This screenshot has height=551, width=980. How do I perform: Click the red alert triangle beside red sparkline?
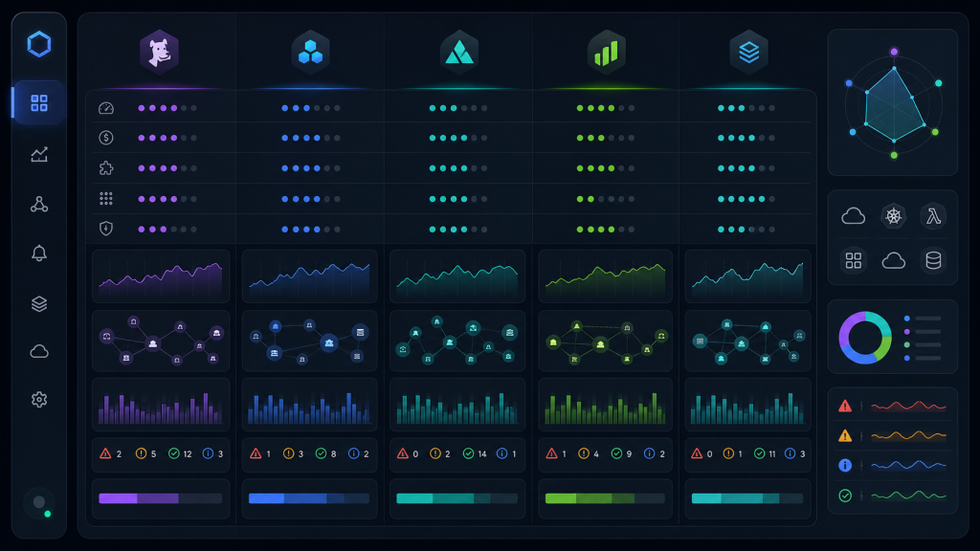[845, 406]
